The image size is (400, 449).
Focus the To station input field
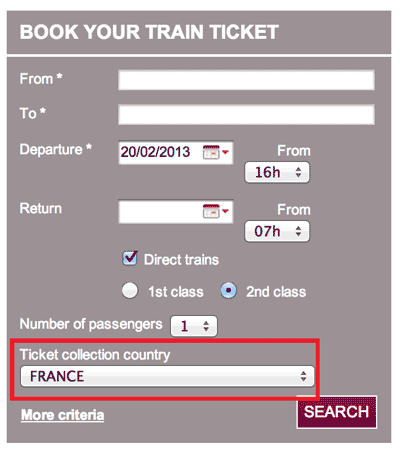point(246,114)
